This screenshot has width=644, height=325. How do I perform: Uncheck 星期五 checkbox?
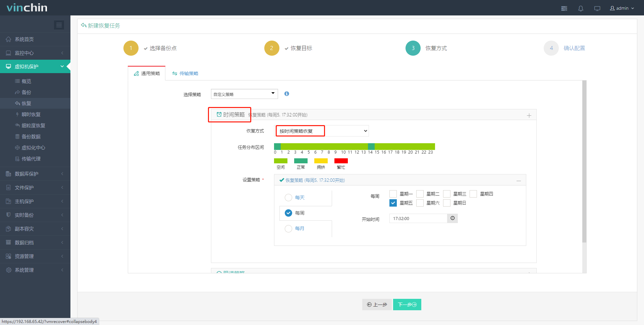pos(393,203)
